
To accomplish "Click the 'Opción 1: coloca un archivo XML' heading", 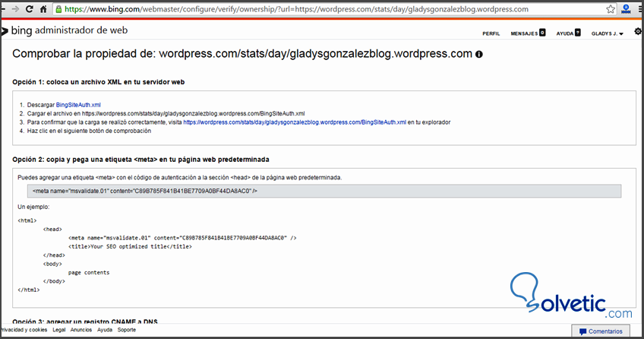I will [x=98, y=82].
